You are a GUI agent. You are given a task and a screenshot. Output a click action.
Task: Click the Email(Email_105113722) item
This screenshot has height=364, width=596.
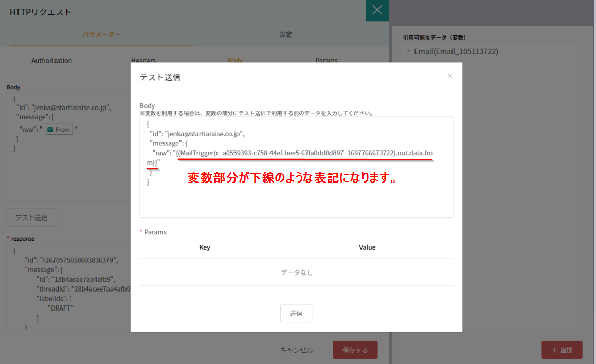tap(456, 51)
